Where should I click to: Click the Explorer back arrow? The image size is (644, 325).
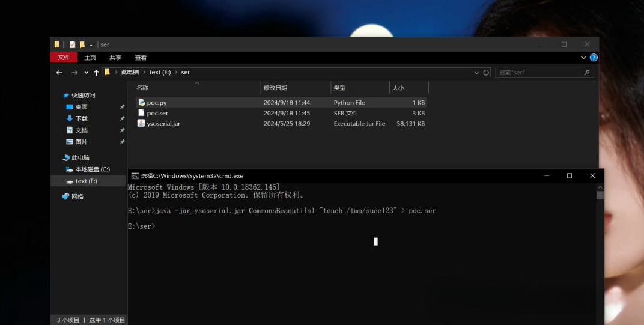point(59,72)
